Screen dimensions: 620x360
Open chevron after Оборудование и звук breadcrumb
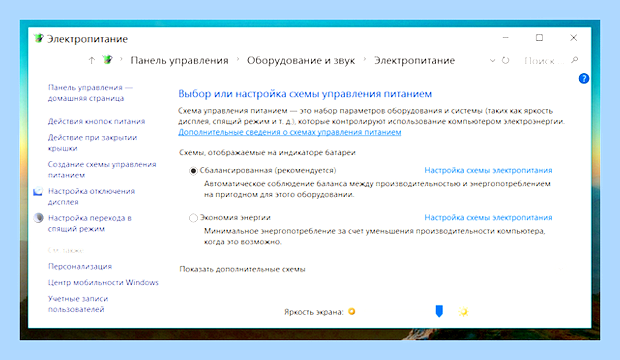click(365, 60)
